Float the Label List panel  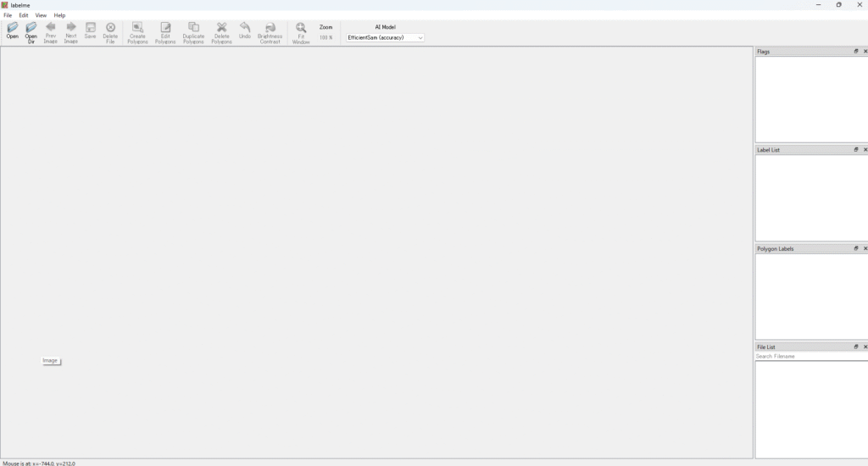[x=856, y=150]
